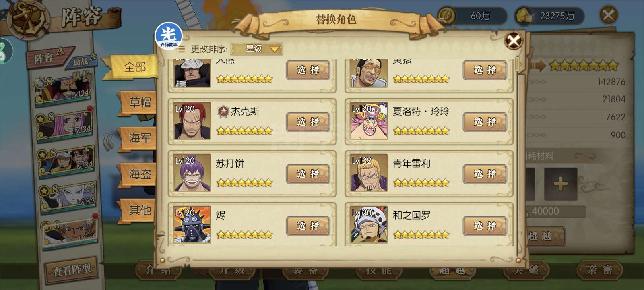Pick 青年雷利 with the select button
Viewport: 644px width, 290px height.
click(485, 174)
